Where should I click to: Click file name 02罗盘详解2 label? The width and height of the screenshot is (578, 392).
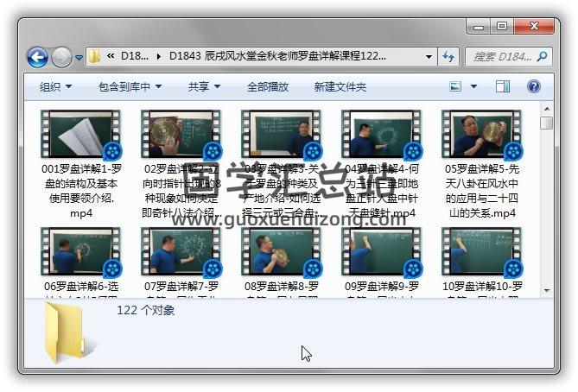[x=181, y=191]
